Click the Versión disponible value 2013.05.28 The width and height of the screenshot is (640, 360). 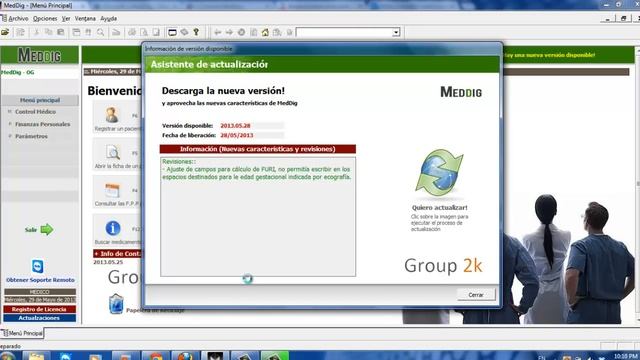[x=236, y=126]
